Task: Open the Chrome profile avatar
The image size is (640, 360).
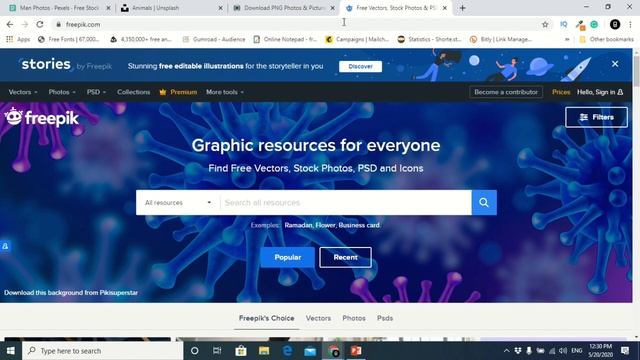Action: [x=615, y=24]
